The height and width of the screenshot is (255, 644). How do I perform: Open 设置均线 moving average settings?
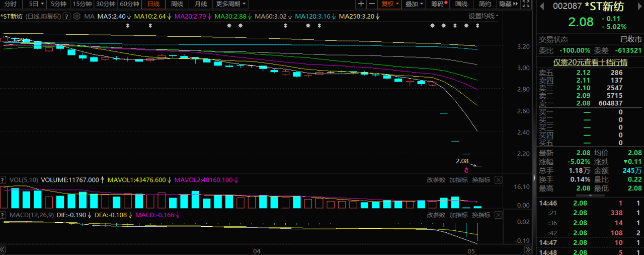(x=484, y=16)
